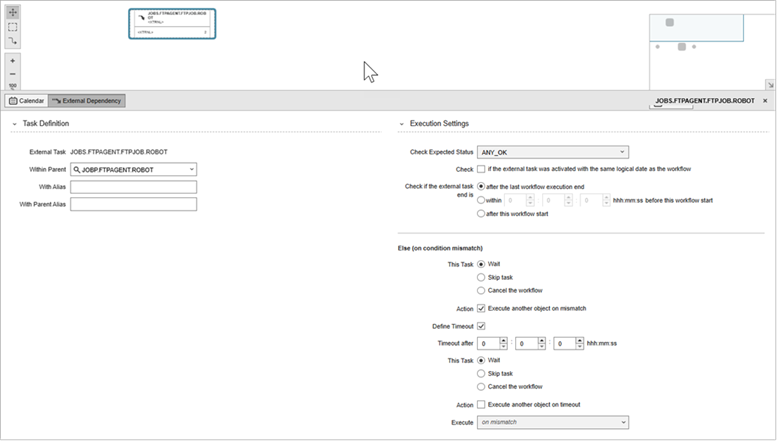Expand the Within Parent combo box
The height and width of the screenshot is (441, 777).
coord(190,170)
